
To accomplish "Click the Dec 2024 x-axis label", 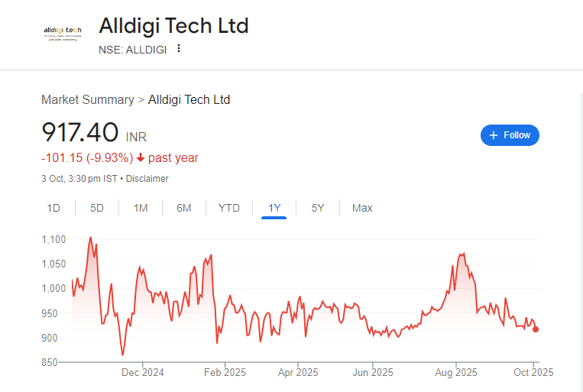I will tap(143, 373).
